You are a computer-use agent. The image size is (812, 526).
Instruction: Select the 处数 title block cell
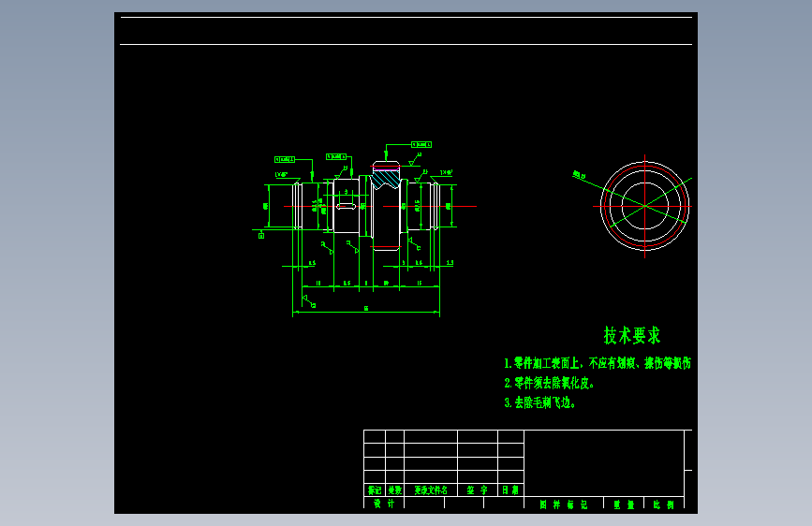(394, 489)
